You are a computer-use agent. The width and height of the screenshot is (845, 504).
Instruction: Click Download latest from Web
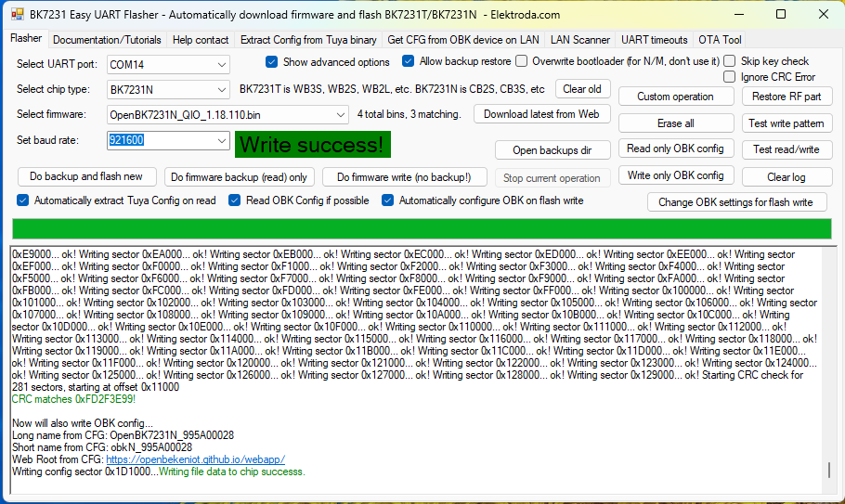coord(541,114)
